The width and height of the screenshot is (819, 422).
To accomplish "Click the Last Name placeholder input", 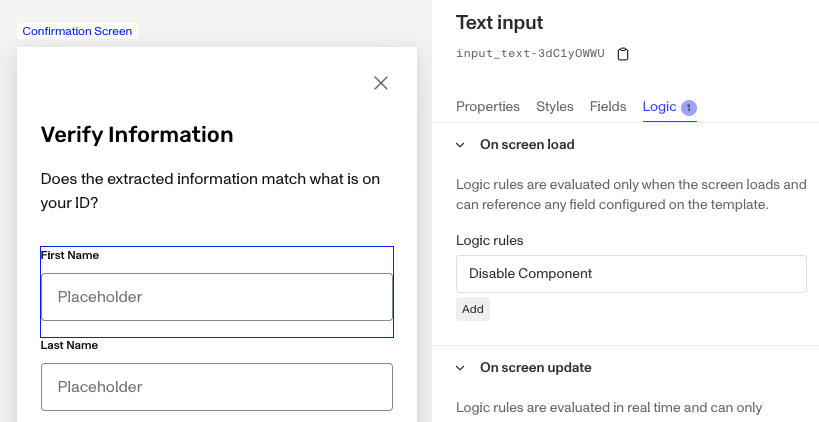I will (x=216, y=387).
